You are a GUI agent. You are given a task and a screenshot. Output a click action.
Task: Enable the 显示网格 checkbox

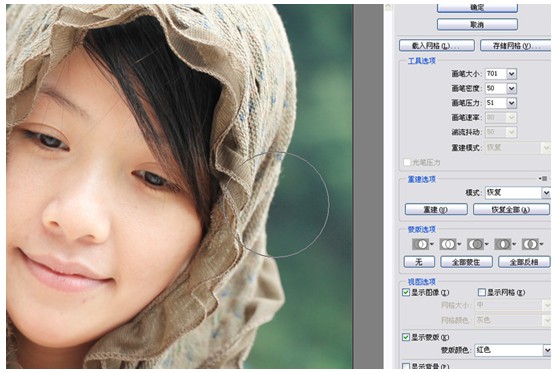[x=482, y=292]
